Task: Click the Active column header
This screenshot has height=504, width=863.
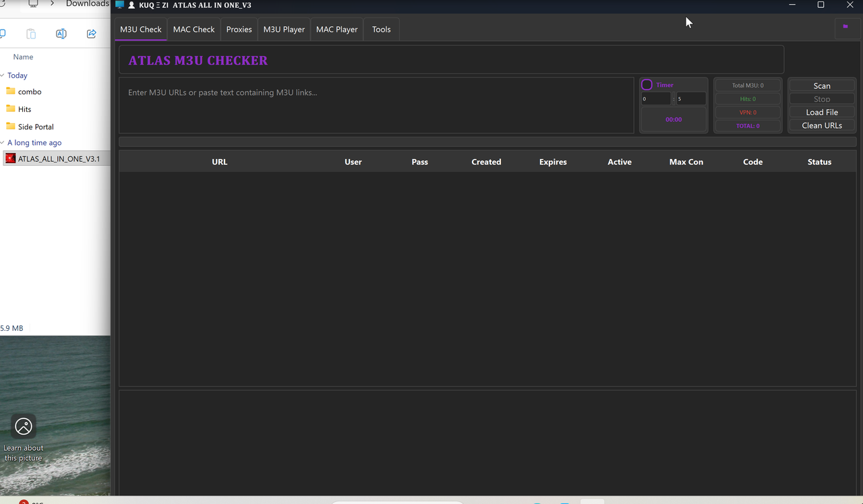Action: point(620,162)
